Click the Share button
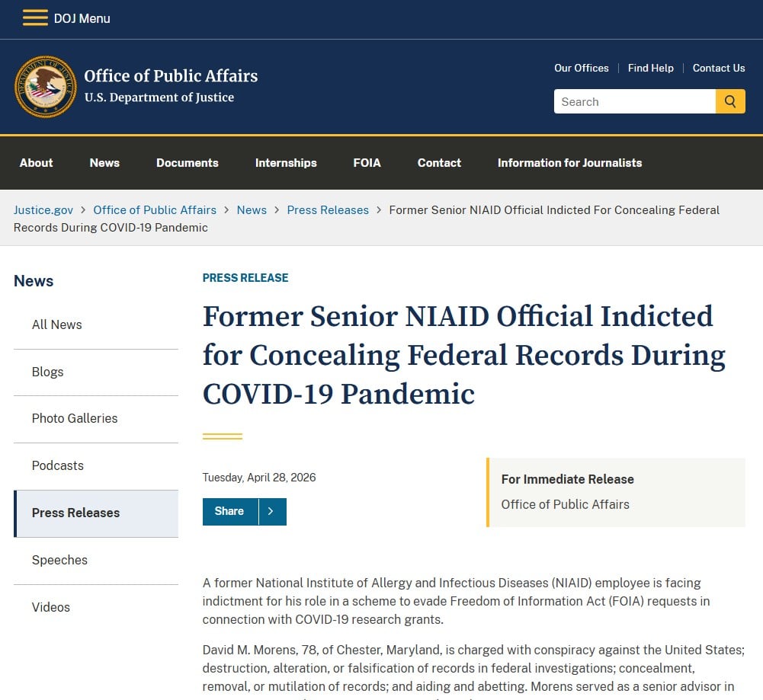This screenshot has width=763, height=700. click(229, 511)
